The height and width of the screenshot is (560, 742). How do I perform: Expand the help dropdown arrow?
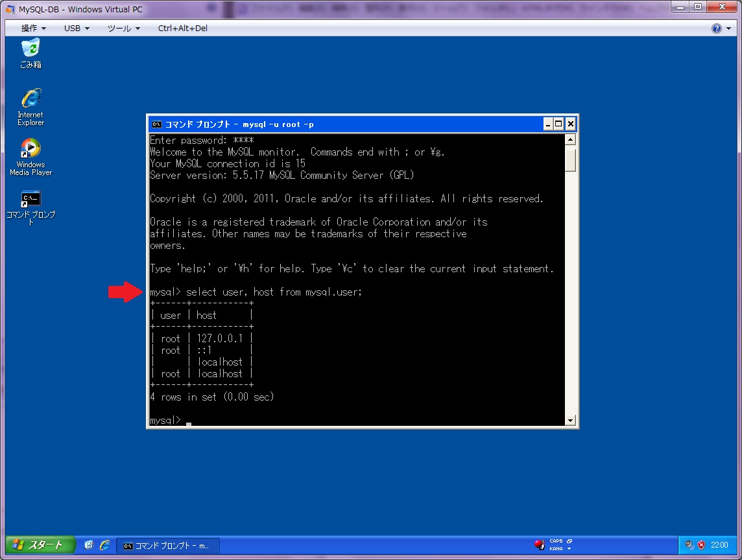click(x=729, y=29)
